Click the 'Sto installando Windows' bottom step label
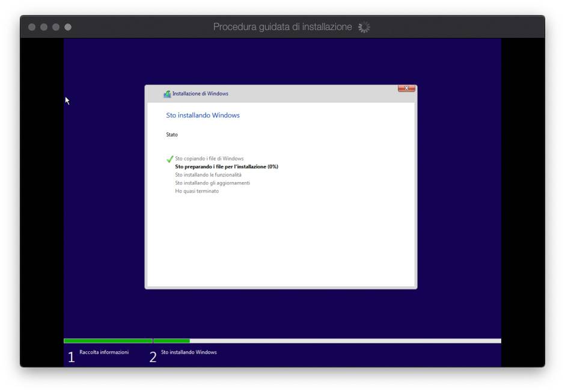This screenshot has width=565, height=392. (x=189, y=352)
